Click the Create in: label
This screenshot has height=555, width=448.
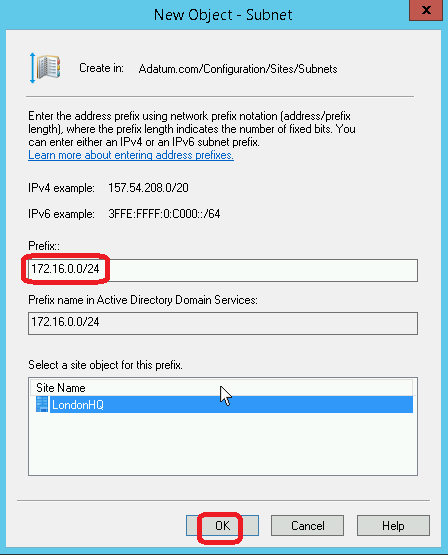(x=102, y=68)
